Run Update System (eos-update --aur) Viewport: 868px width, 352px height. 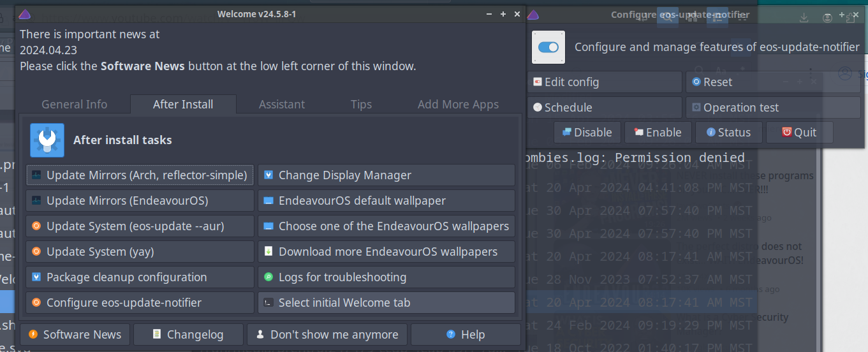(140, 226)
